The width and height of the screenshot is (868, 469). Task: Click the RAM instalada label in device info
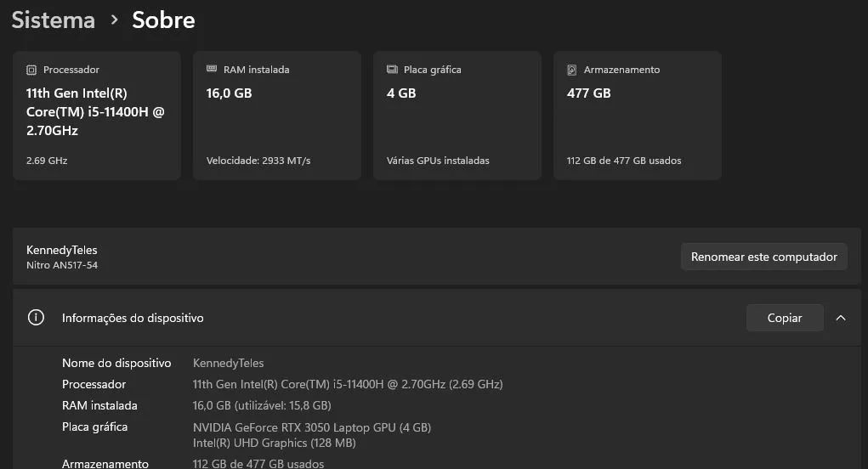[x=99, y=405]
